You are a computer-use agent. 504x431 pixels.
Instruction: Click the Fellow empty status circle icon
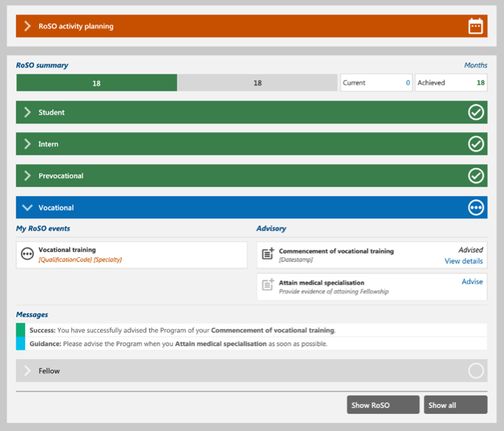(x=476, y=371)
